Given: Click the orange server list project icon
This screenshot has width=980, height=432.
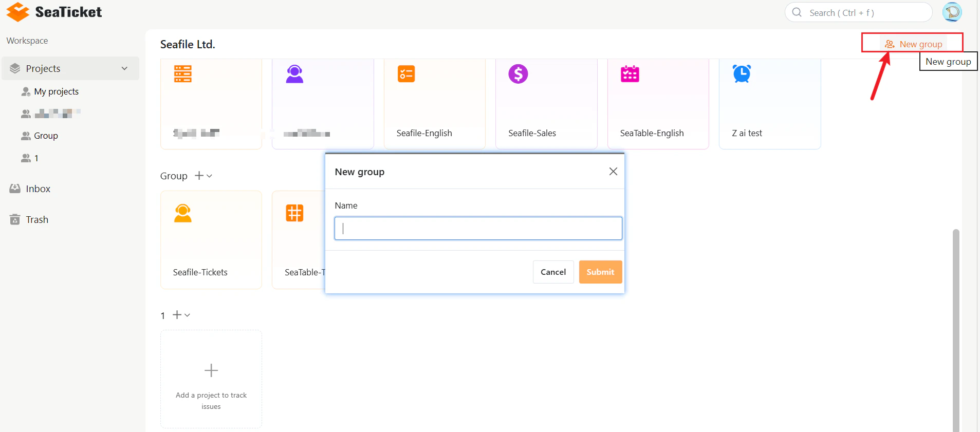Looking at the screenshot, I should (182, 74).
